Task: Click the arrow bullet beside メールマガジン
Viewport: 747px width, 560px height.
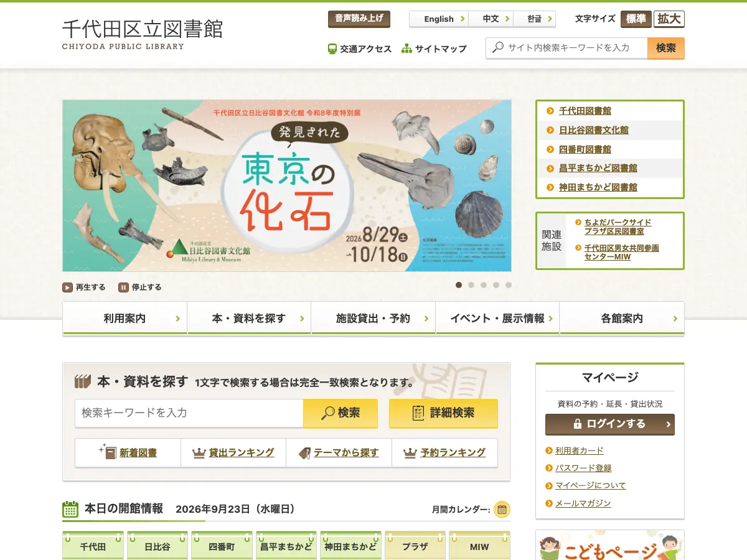Action: click(549, 503)
